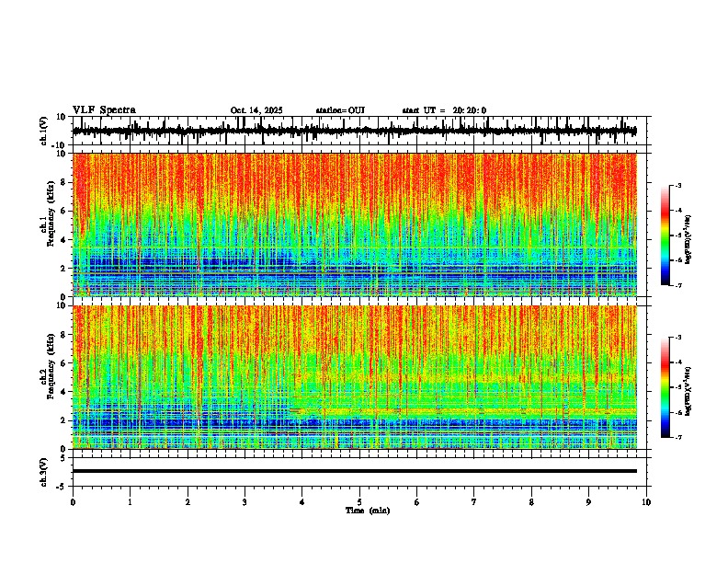
Task: Click the '9' tick on time axis
Action: [588, 502]
